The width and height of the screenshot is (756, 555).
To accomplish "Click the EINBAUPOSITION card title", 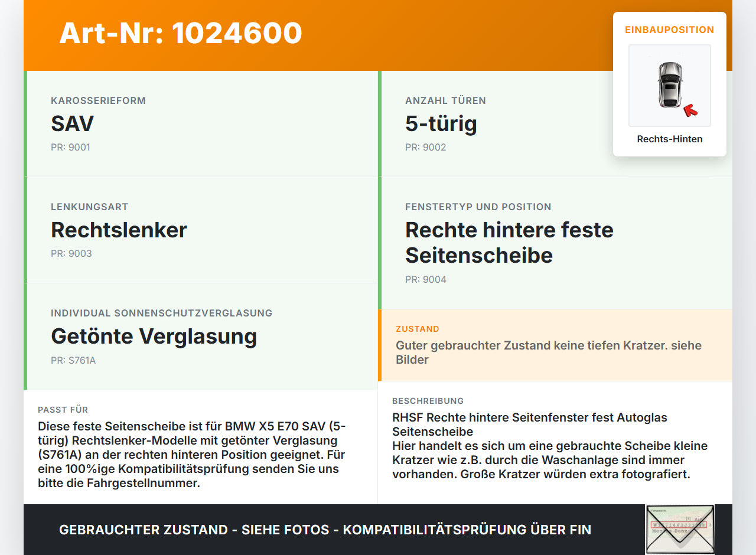I will (670, 30).
